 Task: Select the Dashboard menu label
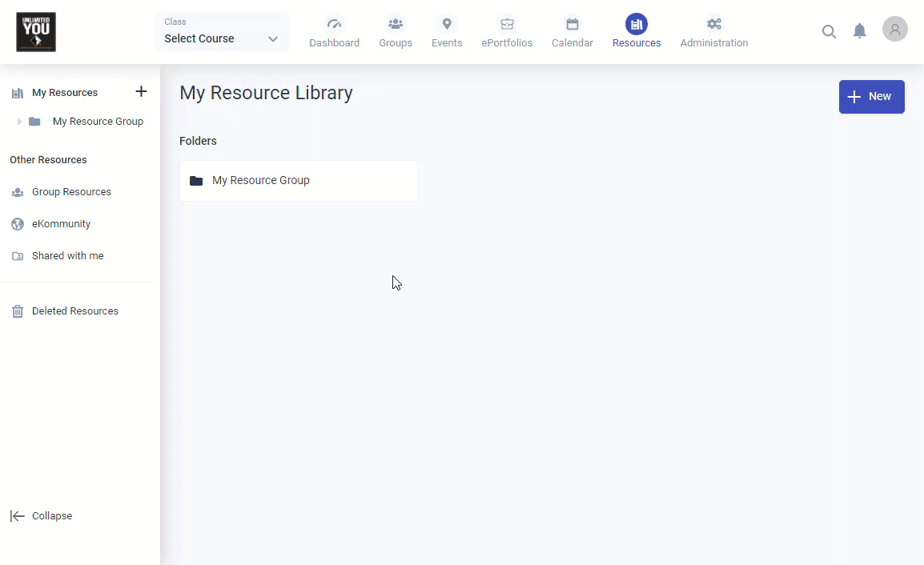tap(334, 43)
